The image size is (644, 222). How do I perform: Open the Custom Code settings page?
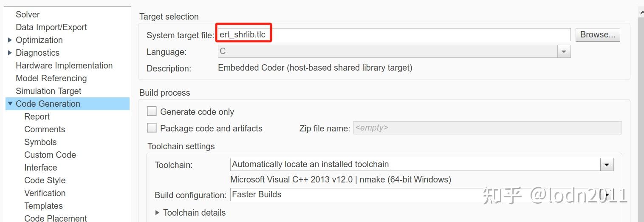(x=50, y=155)
